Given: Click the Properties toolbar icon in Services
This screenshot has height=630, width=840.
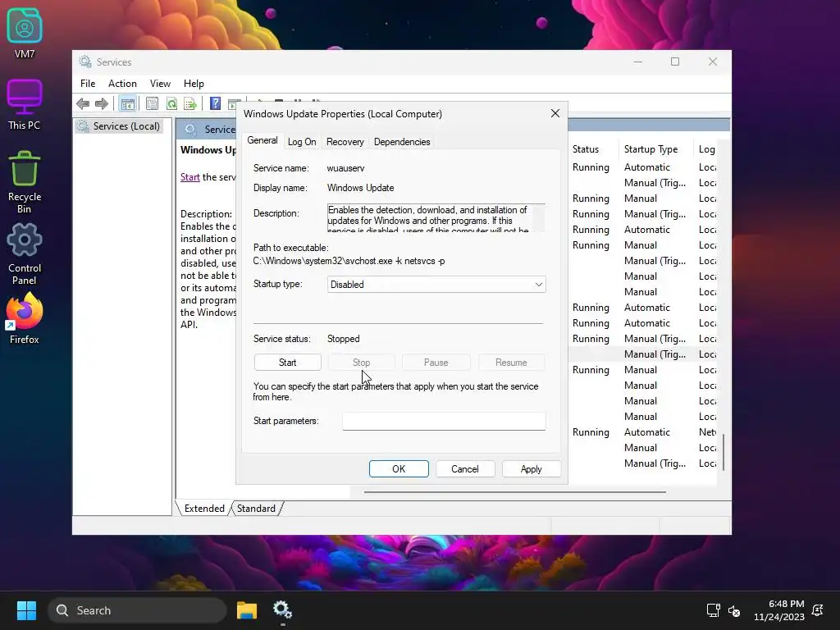Looking at the screenshot, I should pos(152,103).
